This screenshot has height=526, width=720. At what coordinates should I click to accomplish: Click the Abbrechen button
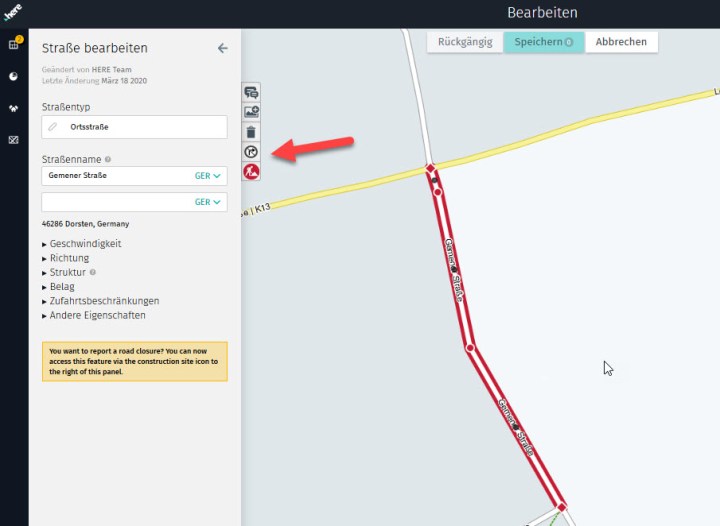pyautogui.click(x=621, y=42)
